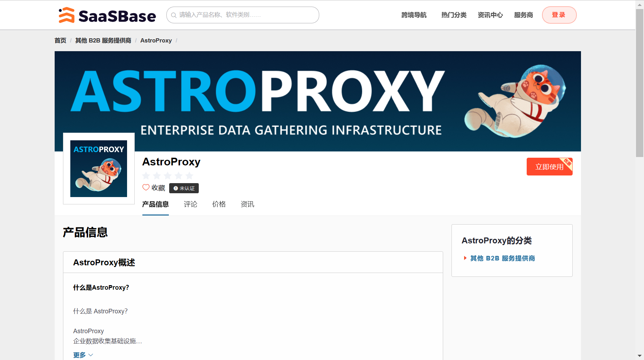The width and height of the screenshot is (644, 360).
Task: Open 其他 B2B 服务提供商 breadcrumb
Action: pos(103,40)
